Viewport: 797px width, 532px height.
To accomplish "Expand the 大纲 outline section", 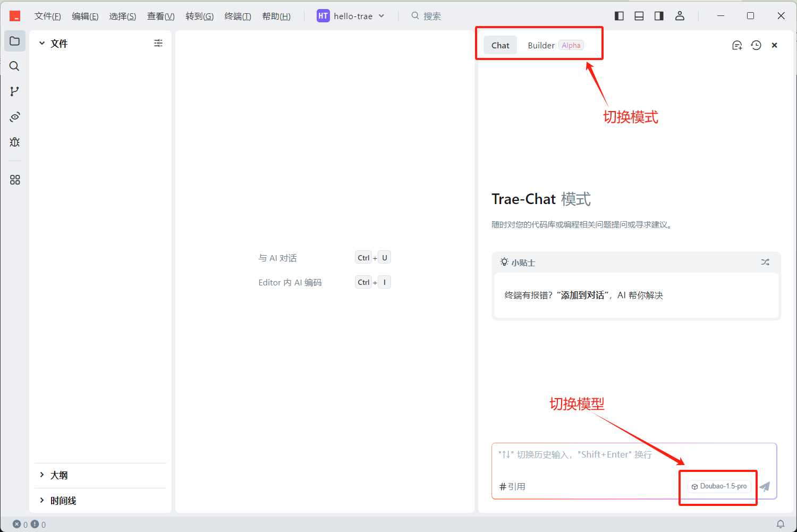I will [58, 475].
